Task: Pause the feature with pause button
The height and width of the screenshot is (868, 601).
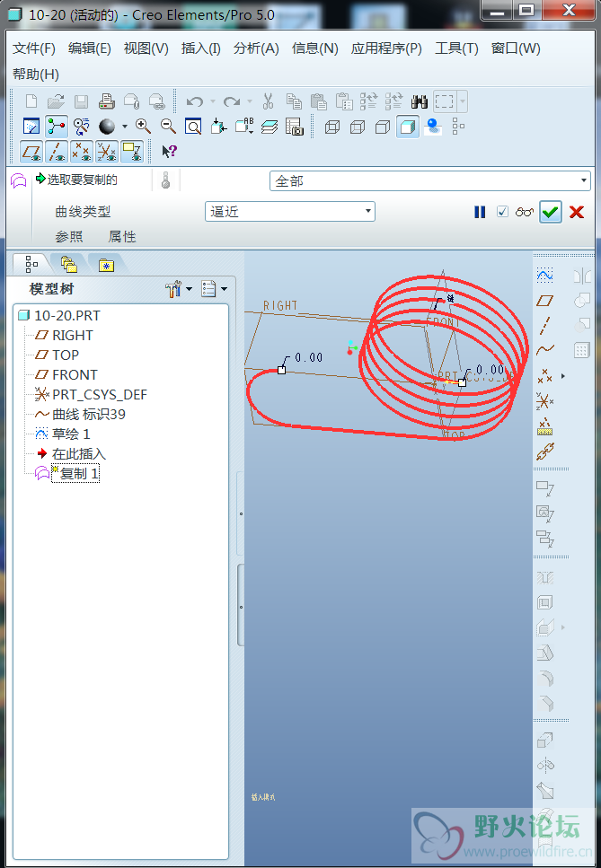Action: point(480,212)
